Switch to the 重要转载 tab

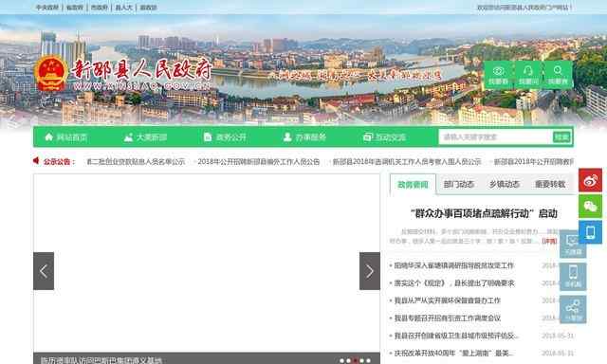(550, 185)
